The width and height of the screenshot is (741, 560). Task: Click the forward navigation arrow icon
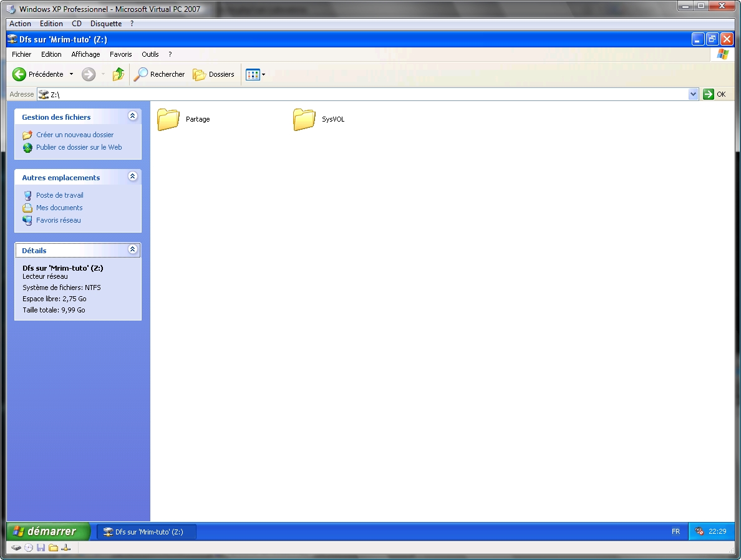pyautogui.click(x=89, y=74)
